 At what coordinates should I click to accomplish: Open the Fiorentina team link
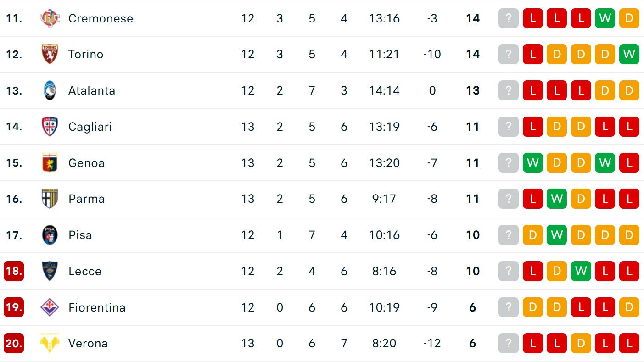(x=97, y=307)
